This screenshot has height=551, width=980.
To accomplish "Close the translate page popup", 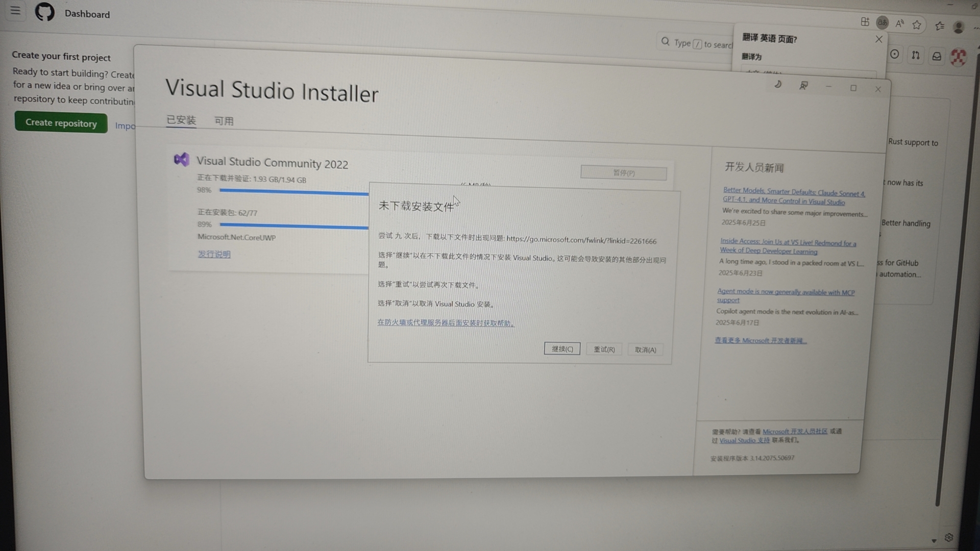I will (x=878, y=39).
